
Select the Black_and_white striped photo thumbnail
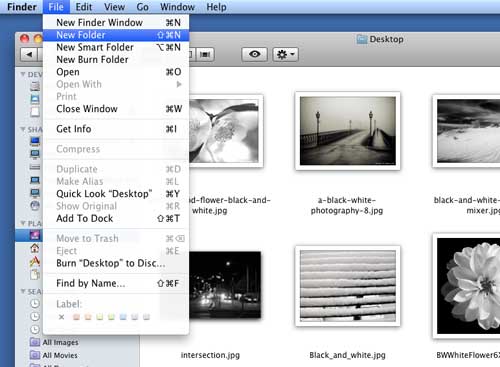point(348,286)
